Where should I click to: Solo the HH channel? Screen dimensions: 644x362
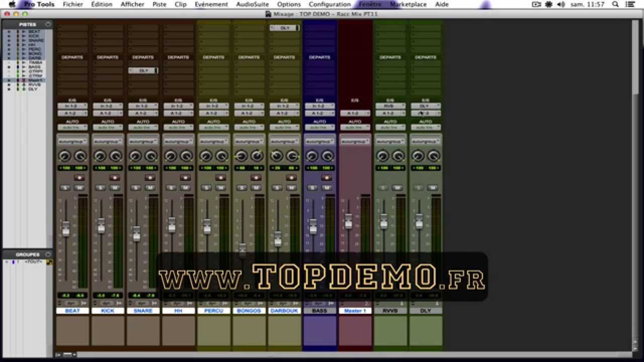172,188
